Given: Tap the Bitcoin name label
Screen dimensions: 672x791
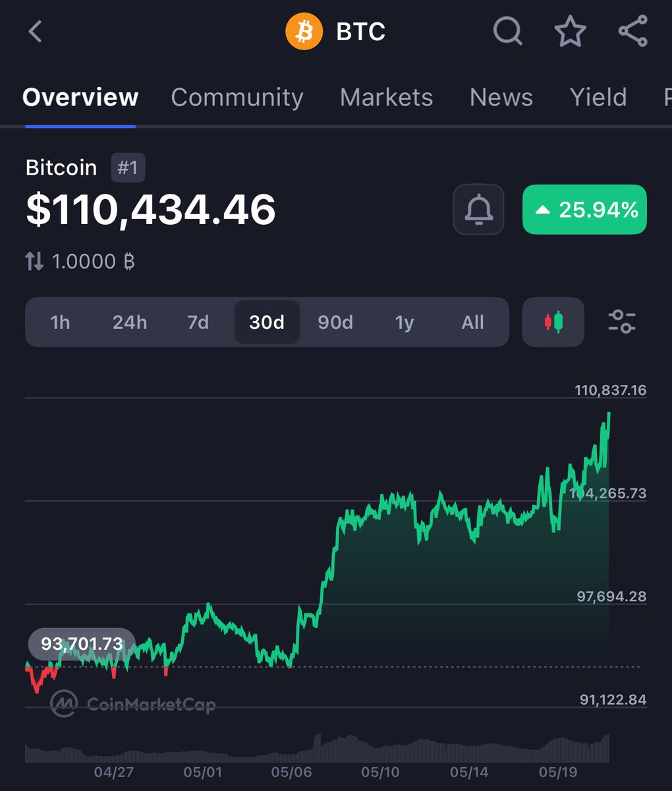Looking at the screenshot, I should pos(61,167).
